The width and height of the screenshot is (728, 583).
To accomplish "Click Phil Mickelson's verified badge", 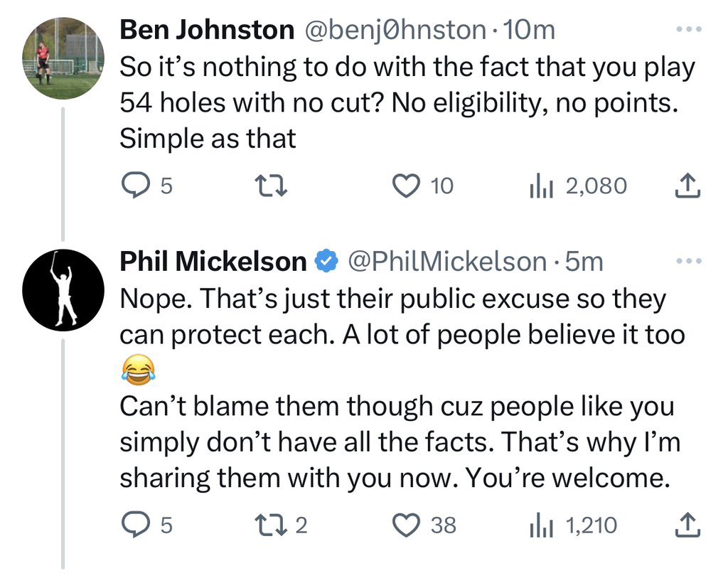I will (x=326, y=262).
